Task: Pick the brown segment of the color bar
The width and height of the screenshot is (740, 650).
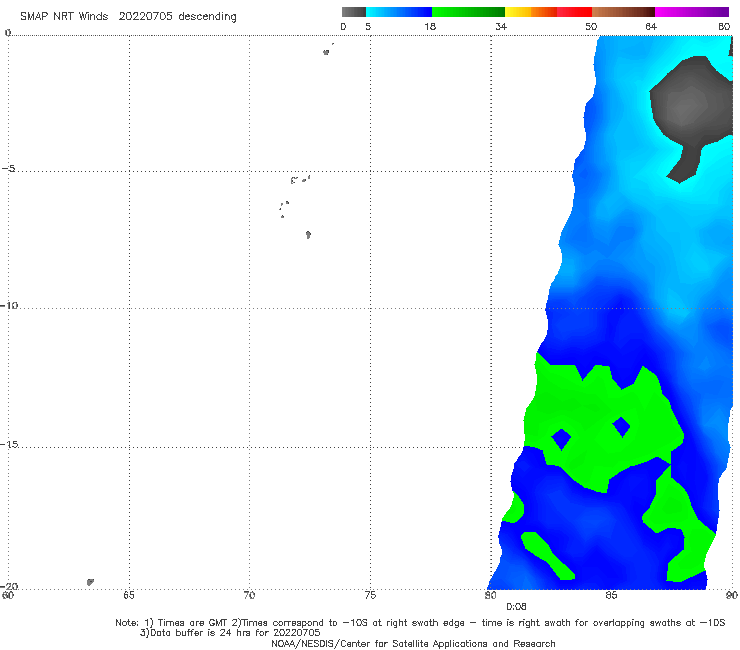Action: click(x=623, y=12)
